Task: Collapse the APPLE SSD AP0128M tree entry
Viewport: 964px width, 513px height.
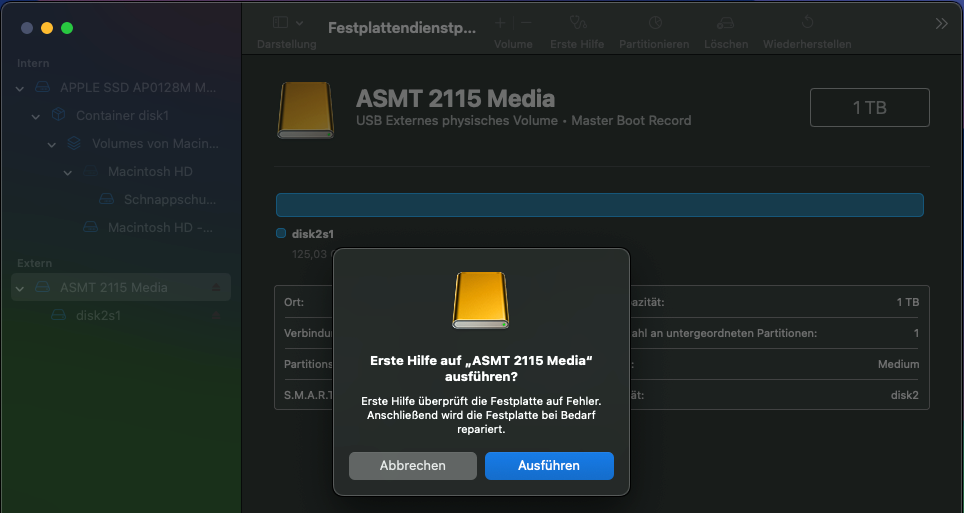Action: [20, 88]
